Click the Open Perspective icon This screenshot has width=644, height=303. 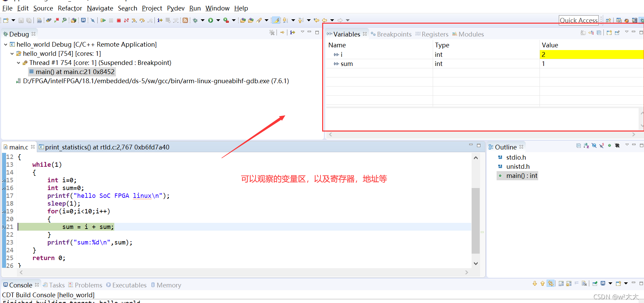click(609, 20)
